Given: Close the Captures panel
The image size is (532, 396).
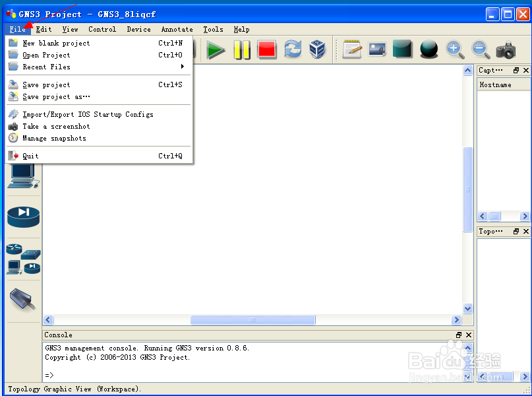Looking at the screenshot, I should (x=526, y=71).
